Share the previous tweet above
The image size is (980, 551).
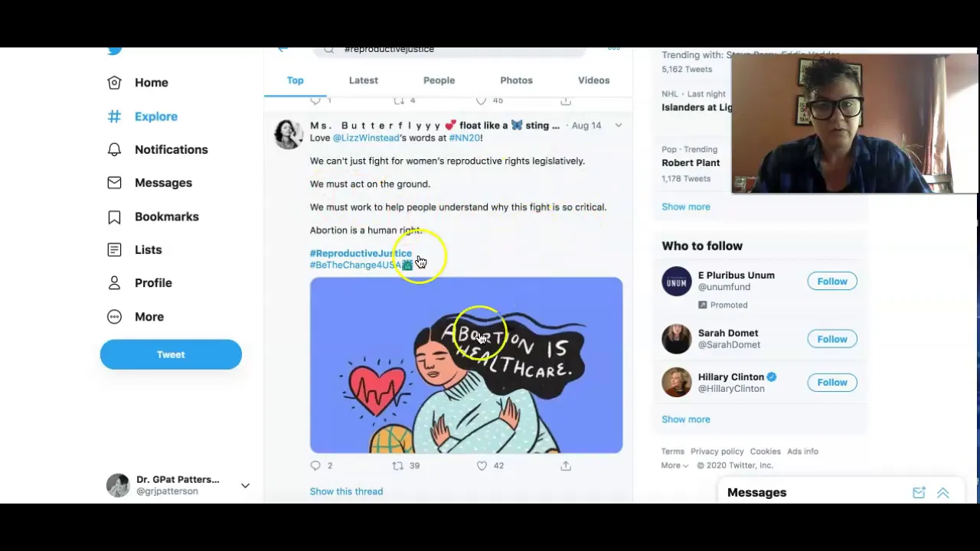(566, 100)
